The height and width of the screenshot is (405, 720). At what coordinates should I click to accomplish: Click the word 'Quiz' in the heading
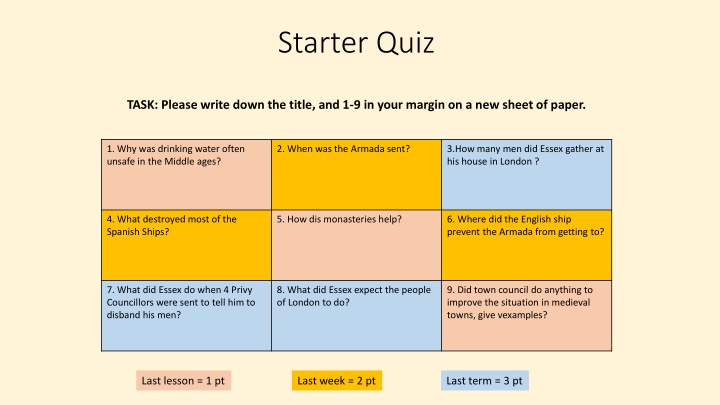[x=405, y=44]
